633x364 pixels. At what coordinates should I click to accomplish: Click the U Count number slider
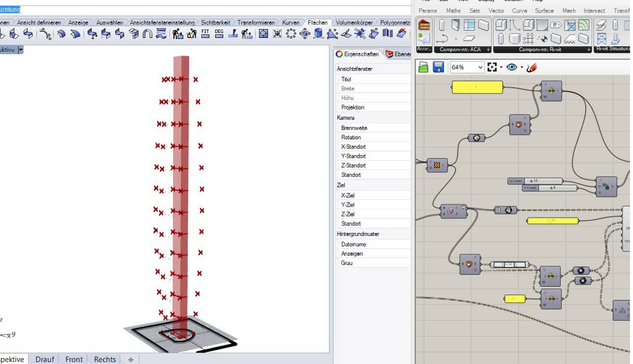[536, 181]
